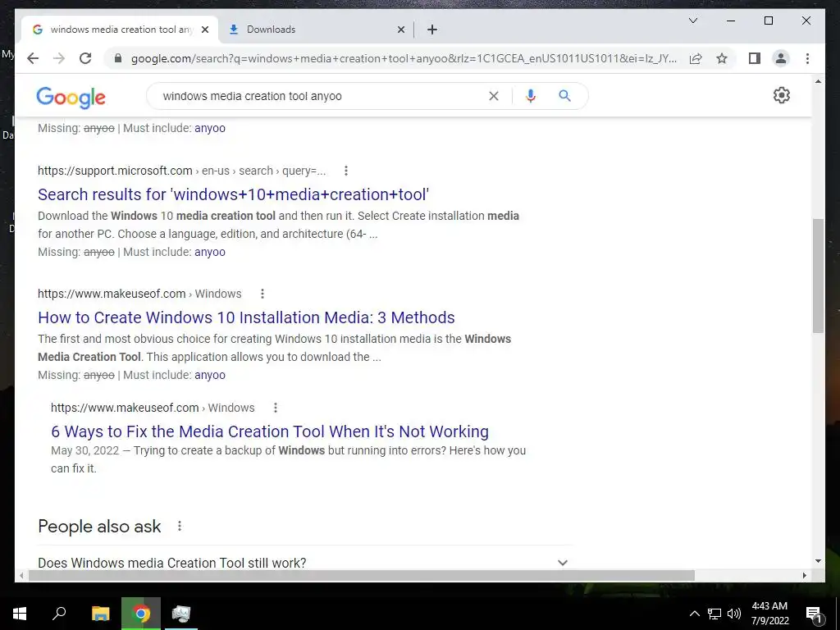Submit the search with the magnifier icon
Screen dimensions: 840x630
[x=564, y=96]
